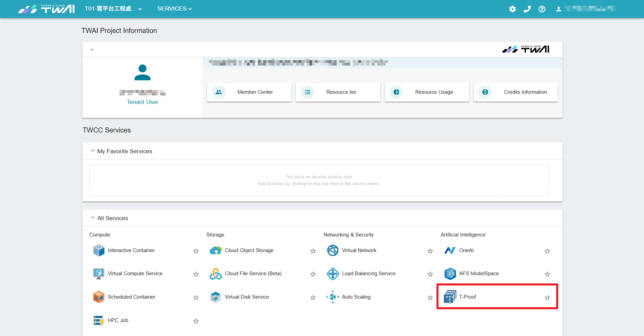Favorite Virtual Compute Service with its star
This screenshot has width=644, height=336.
pyautogui.click(x=196, y=274)
